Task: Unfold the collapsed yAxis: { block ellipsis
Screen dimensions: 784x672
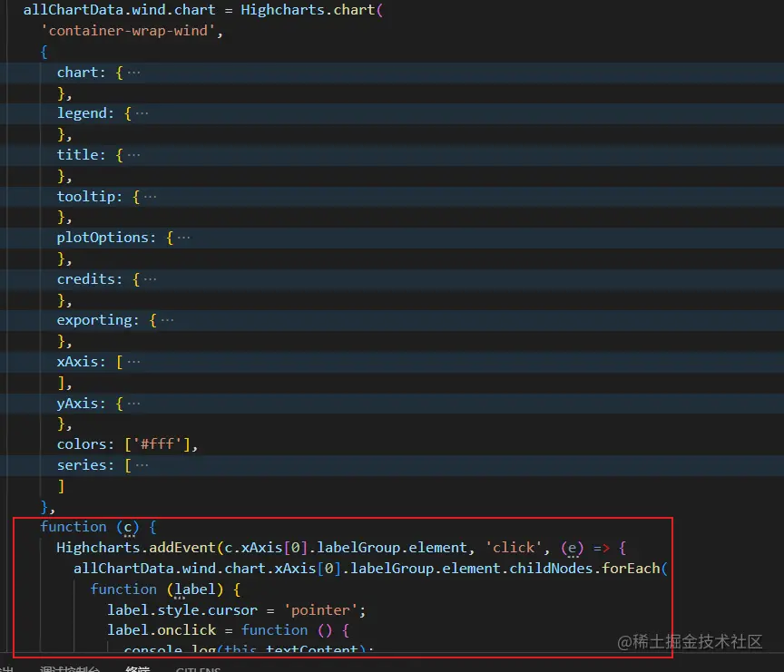Action: click(x=133, y=404)
